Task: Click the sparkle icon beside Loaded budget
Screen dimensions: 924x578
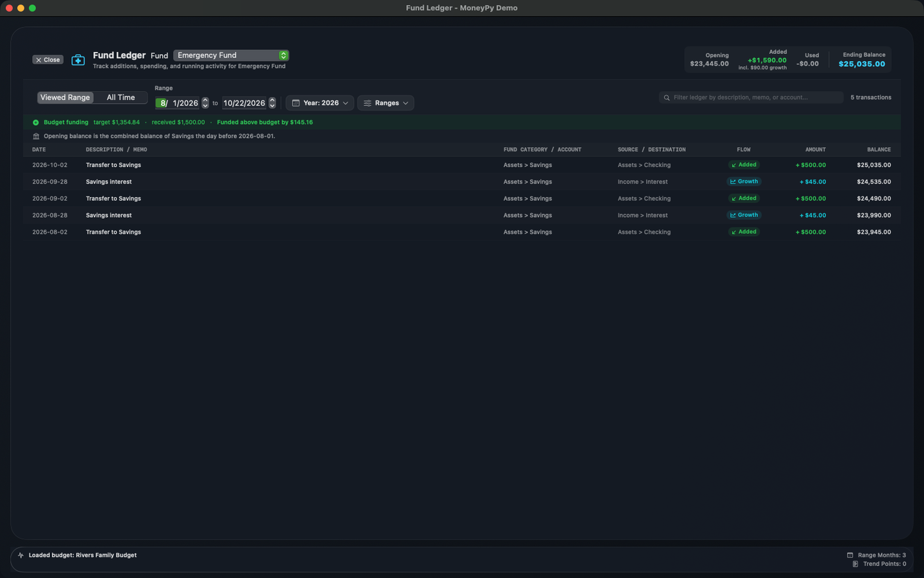Action: (x=21, y=555)
